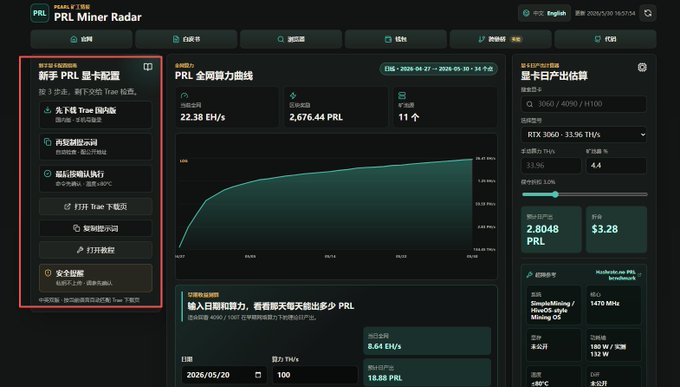Click the manual hashrate field showing 33.96
This screenshot has height=387, width=680.
[x=551, y=165]
